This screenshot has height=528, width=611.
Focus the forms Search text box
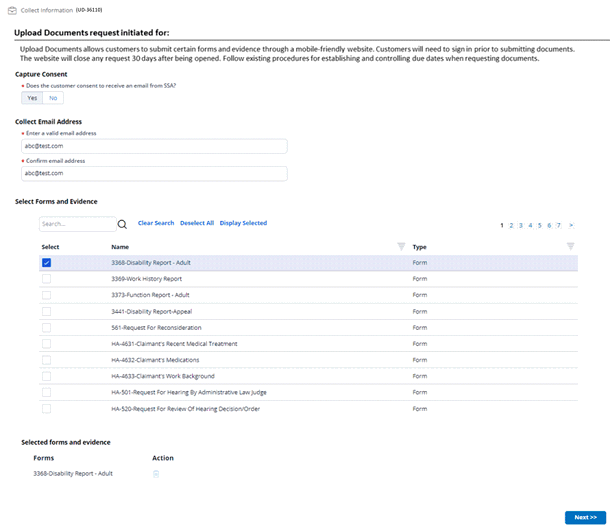coord(76,224)
